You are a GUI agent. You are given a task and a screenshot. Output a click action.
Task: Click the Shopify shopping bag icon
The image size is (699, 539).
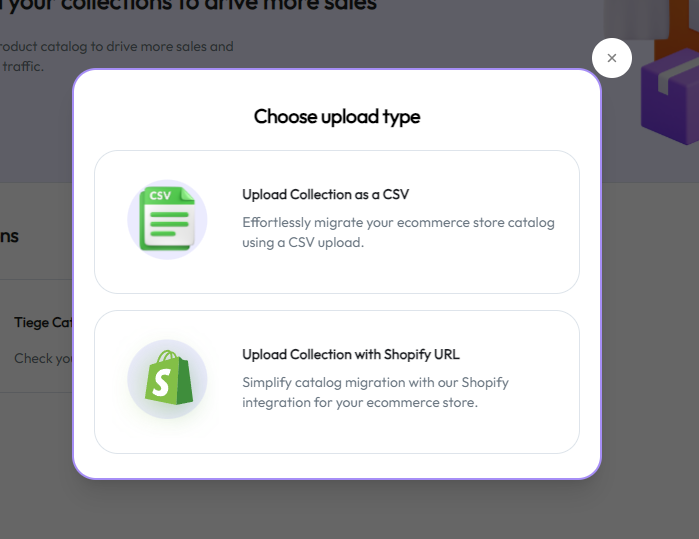point(167,379)
